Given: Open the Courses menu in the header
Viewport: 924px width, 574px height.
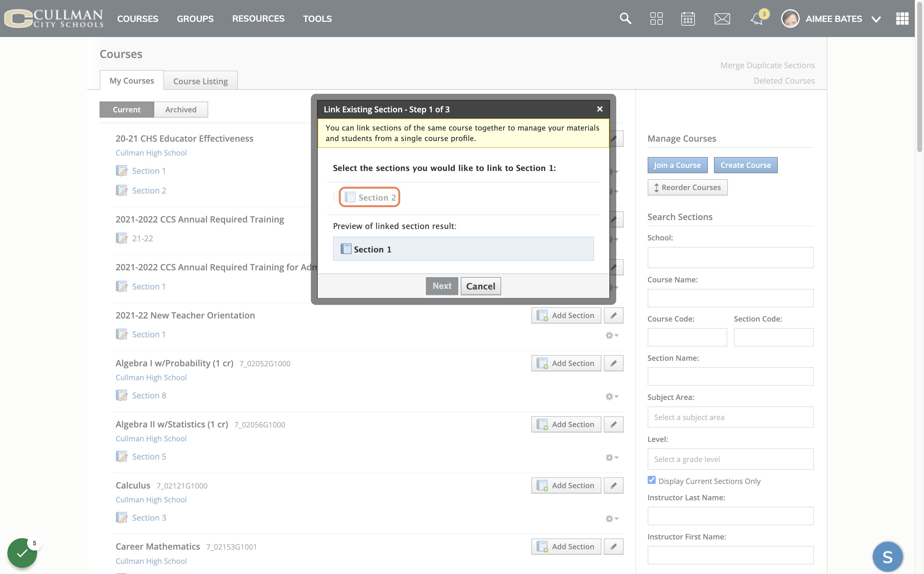Looking at the screenshot, I should click(138, 19).
